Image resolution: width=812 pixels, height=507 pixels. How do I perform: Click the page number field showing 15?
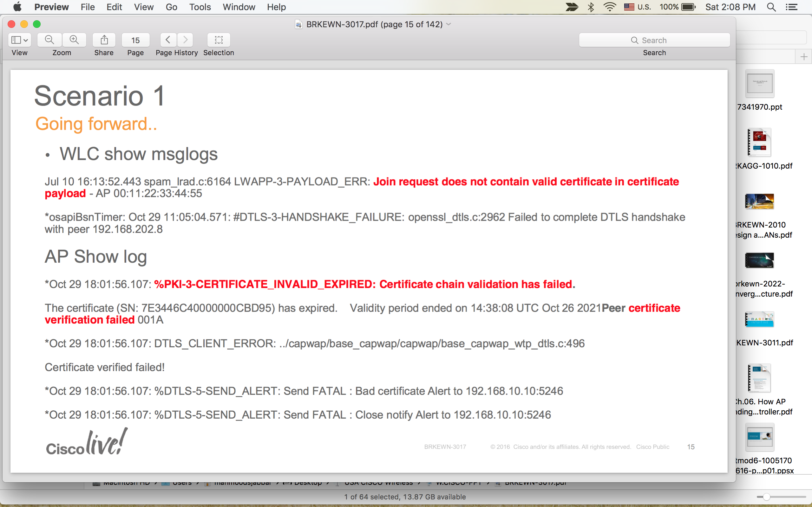pos(135,40)
